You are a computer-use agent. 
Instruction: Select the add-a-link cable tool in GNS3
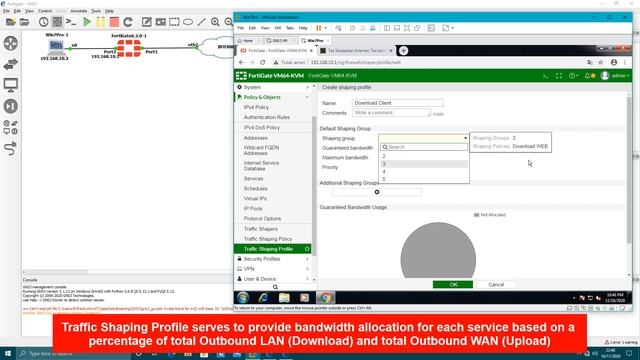(11, 148)
